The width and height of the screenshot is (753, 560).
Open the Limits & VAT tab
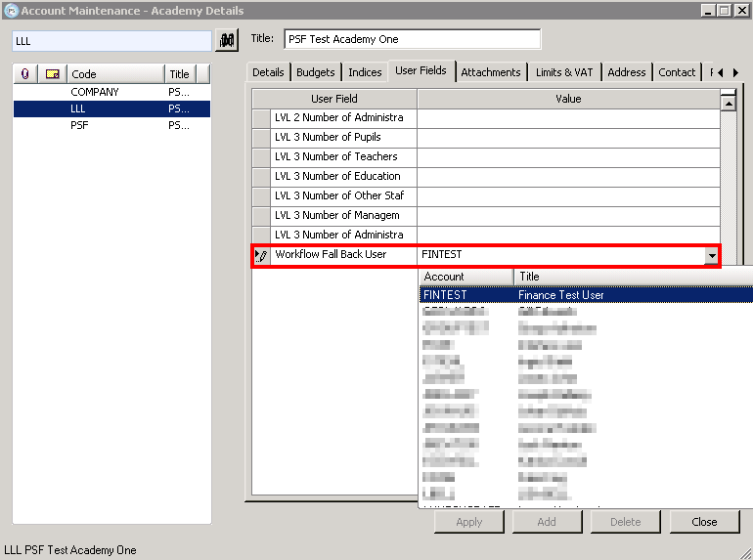(x=564, y=72)
